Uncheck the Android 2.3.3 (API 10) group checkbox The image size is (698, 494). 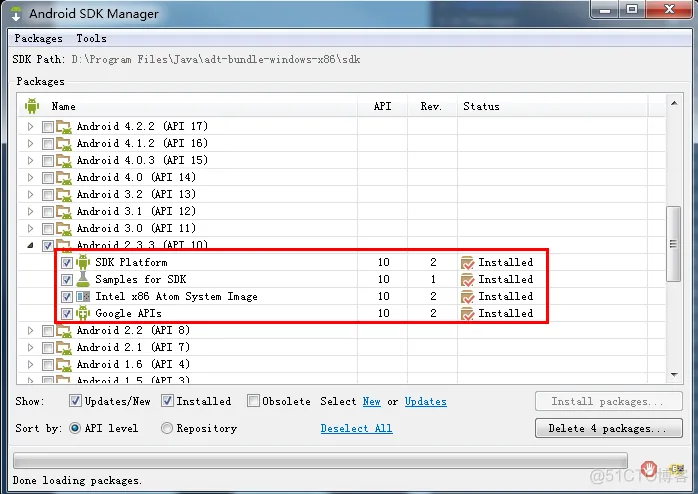48,246
